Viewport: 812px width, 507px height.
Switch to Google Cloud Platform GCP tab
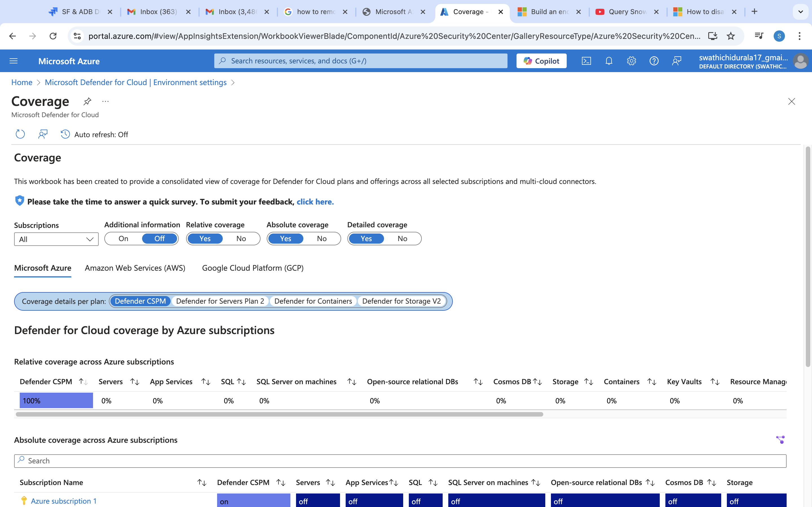click(253, 268)
